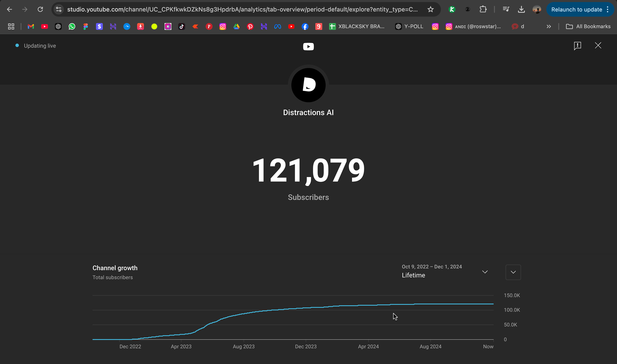Image resolution: width=617 pixels, height=364 pixels.
Task: Click the browser forward arrow
Action: pyautogui.click(x=25, y=9)
